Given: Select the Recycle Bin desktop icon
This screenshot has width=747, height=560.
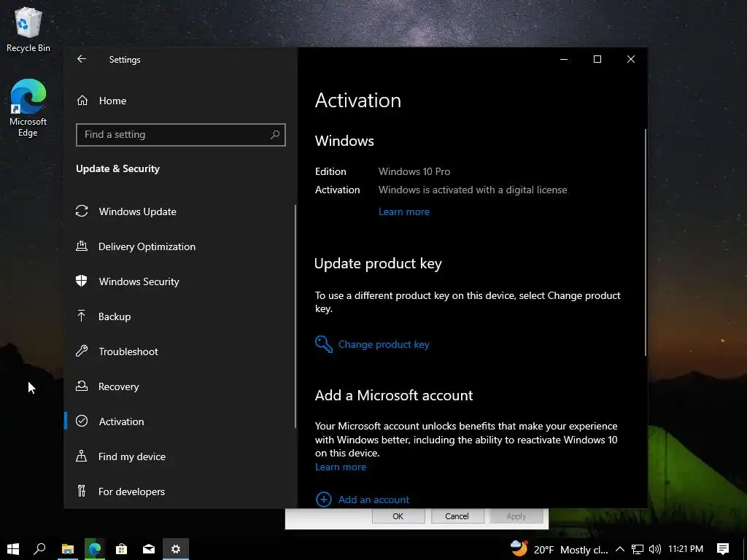Looking at the screenshot, I should pos(28,29).
